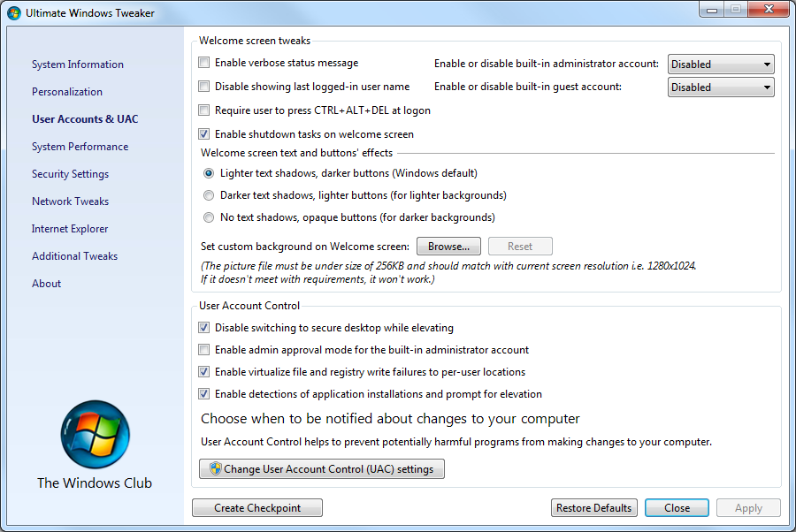Select Lighter text shadows, darker buttons option
The image size is (796, 532).
coord(209,173)
